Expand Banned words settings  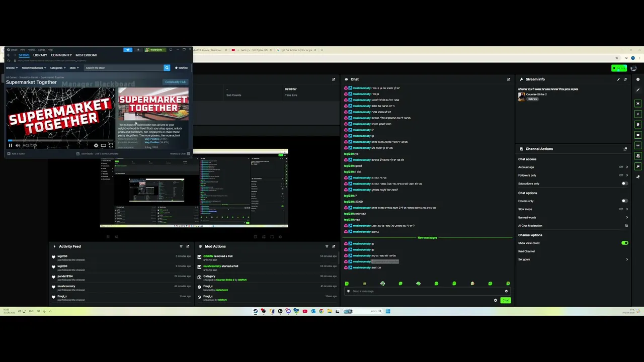627,218
